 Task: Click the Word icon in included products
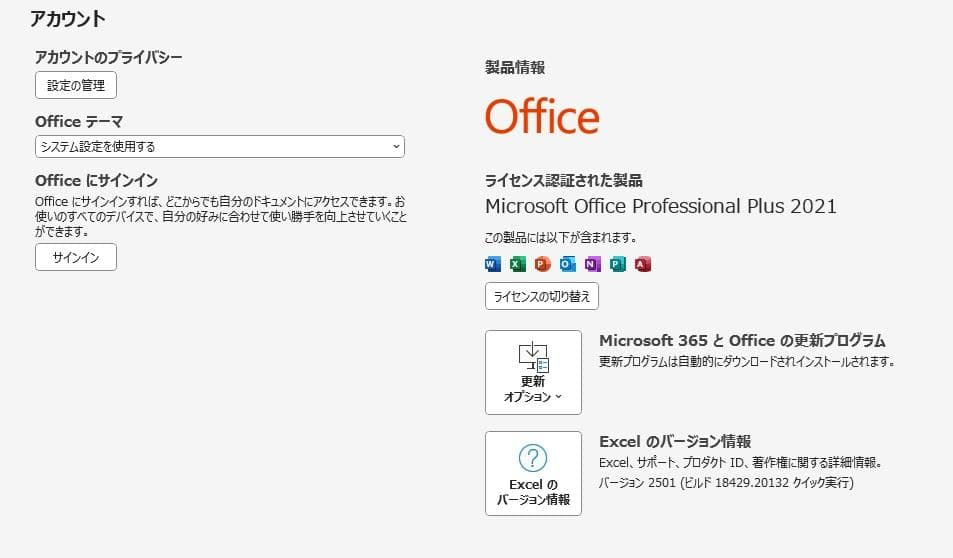pyautogui.click(x=492, y=264)
